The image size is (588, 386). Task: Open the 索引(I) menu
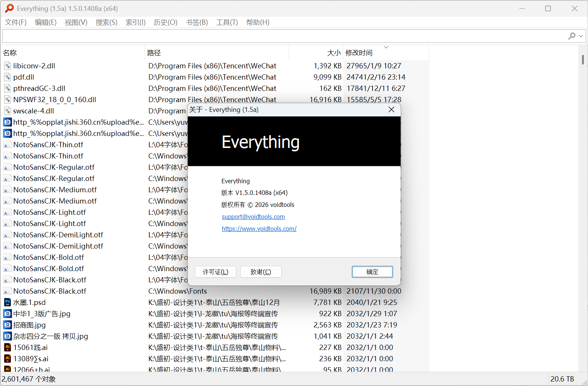[136, 23]
